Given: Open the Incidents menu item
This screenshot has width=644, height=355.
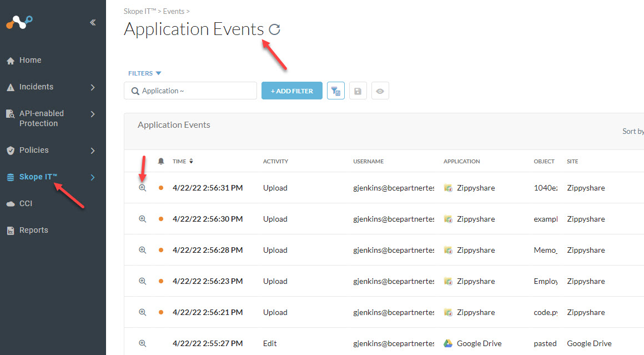Looking at the screenshot, I should coord(36,87).
